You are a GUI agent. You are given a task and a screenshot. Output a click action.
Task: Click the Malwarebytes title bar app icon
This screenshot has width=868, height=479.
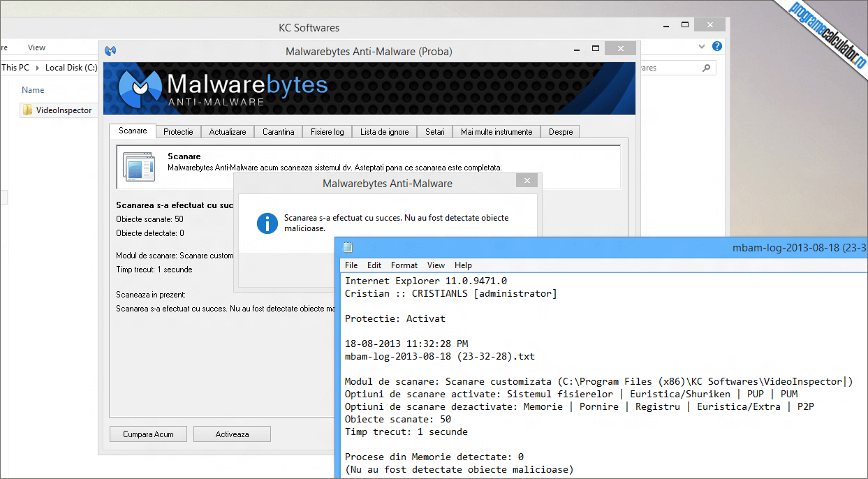click(x=110, y=51)
